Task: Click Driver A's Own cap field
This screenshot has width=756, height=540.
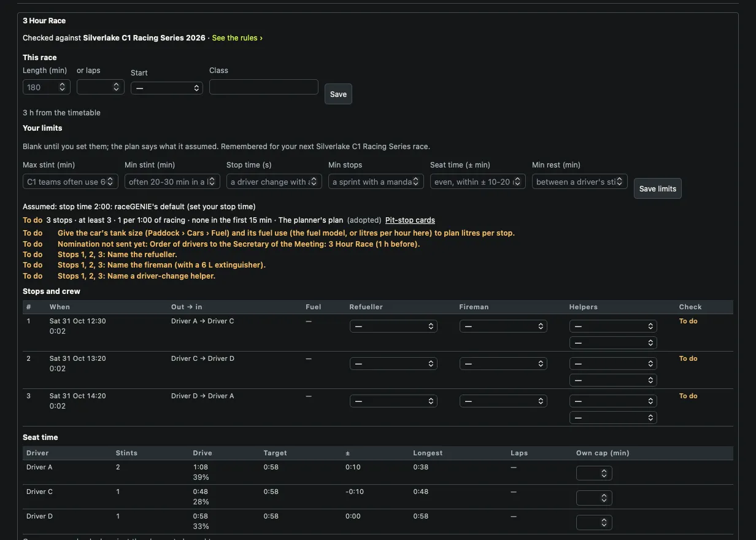Action: 594,473
